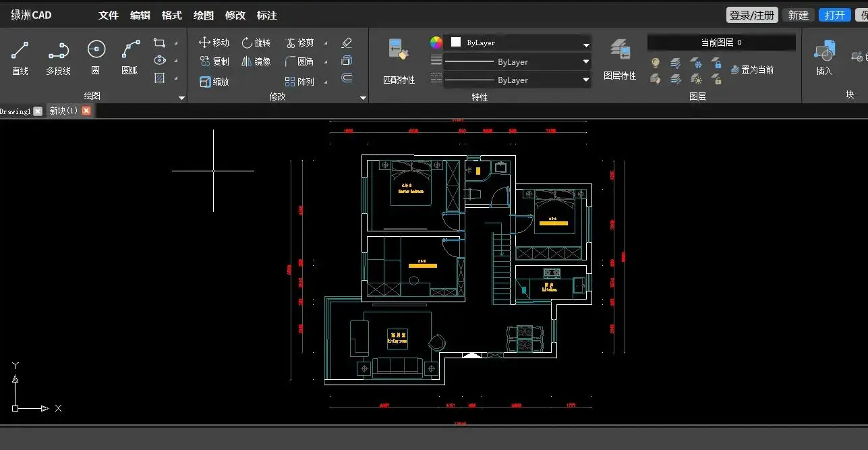Image resolution: width=868 pixels, height=450 pixels.
Task: Expand the 绘图 panel arrow
Action: 181,98
